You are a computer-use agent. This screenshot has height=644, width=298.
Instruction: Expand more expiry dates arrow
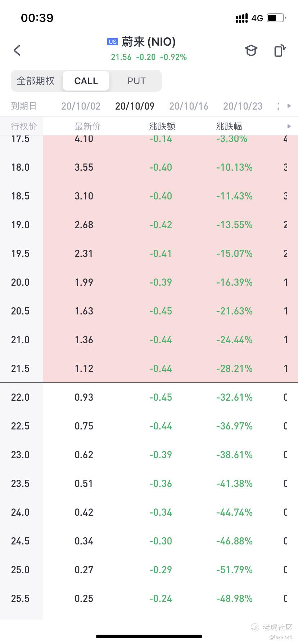tap(289, 106)
